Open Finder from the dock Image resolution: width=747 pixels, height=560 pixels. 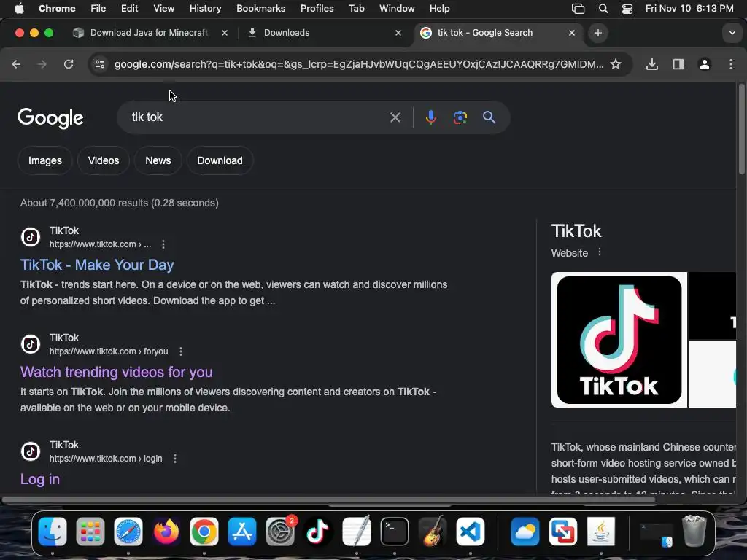point(53,532)
